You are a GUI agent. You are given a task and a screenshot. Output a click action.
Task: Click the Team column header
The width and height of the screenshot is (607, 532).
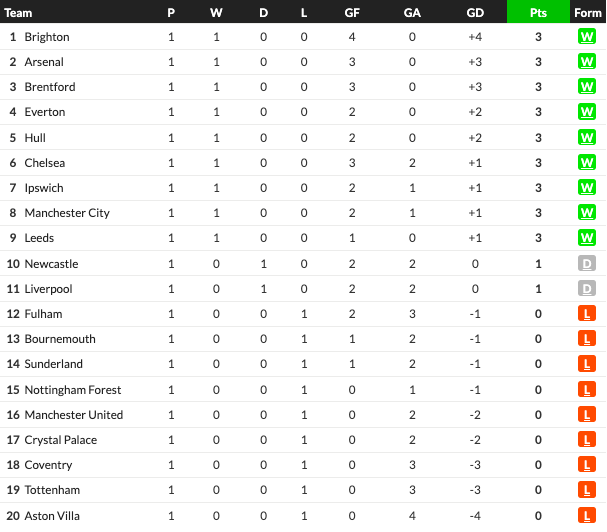click(x=18, y=13)
